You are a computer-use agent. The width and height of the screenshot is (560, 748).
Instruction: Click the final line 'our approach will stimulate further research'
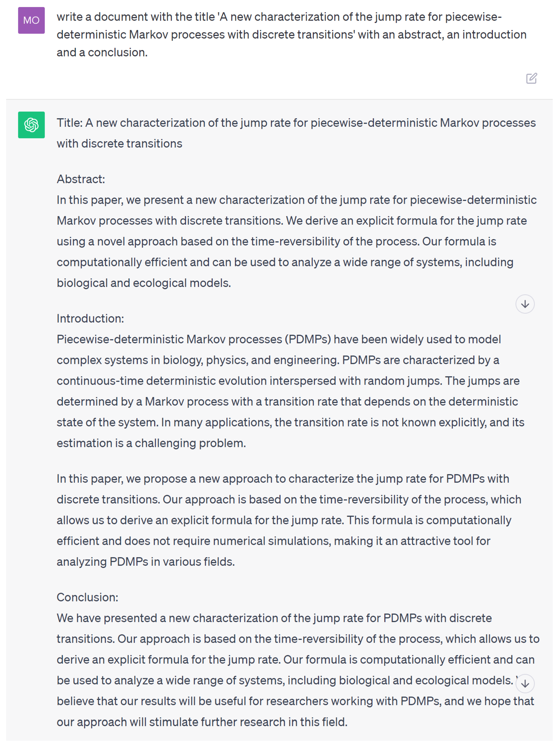click(202, 722)
